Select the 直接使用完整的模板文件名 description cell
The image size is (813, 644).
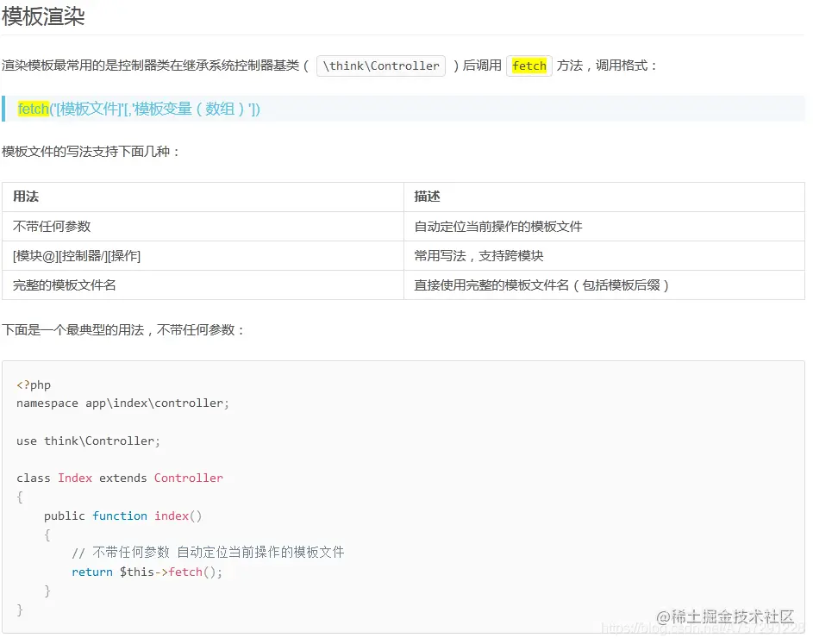click(x=604, y=284)
